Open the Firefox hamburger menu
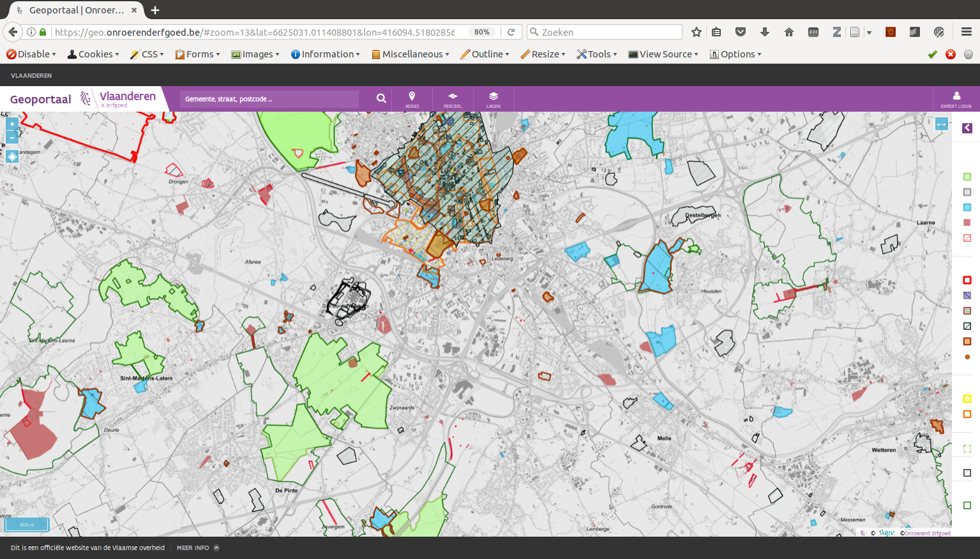The image size is (980, 559). click(967, 32)
